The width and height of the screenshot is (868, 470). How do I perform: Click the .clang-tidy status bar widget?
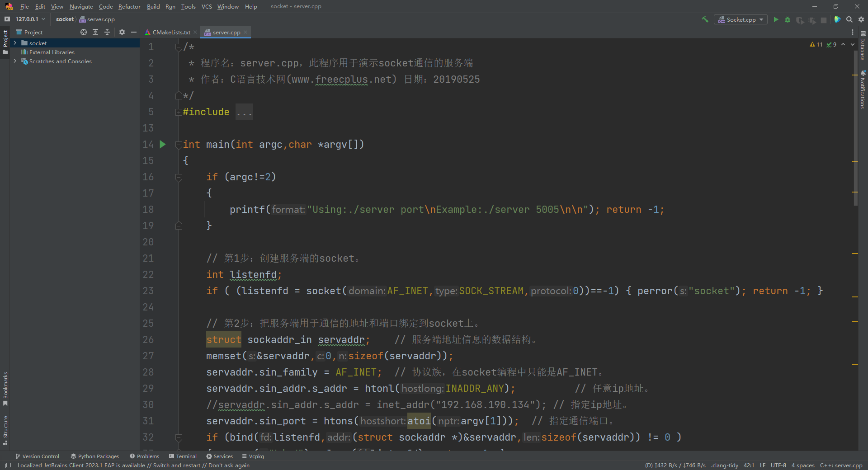[x=725, y=465]
